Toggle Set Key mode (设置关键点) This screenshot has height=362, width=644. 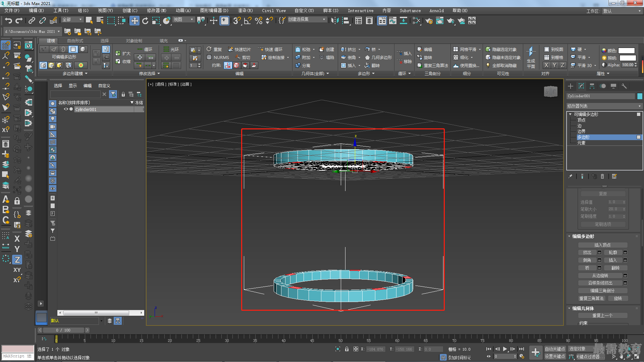pos(555,356)
